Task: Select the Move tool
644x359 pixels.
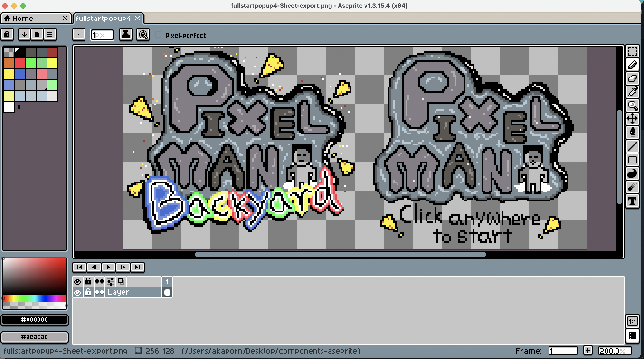Action: click(632, 119)
